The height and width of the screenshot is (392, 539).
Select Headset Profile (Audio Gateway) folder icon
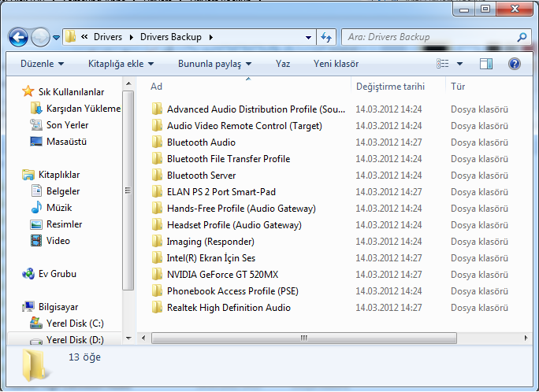157,224
